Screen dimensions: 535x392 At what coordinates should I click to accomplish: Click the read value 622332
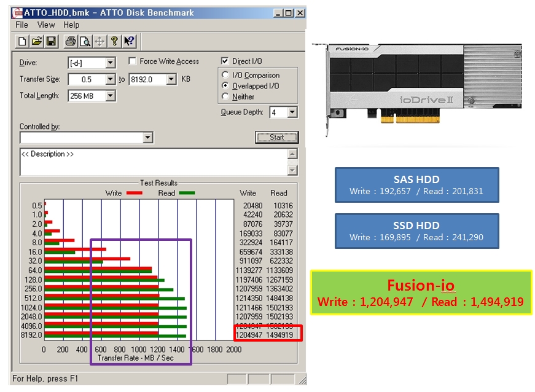click(281, 261)
